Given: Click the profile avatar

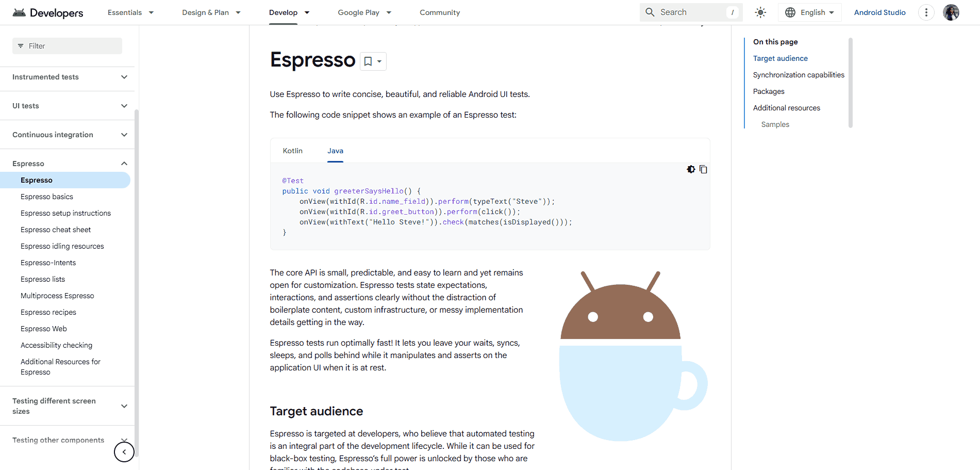Looking at the screenshot, I should [951, 12].
